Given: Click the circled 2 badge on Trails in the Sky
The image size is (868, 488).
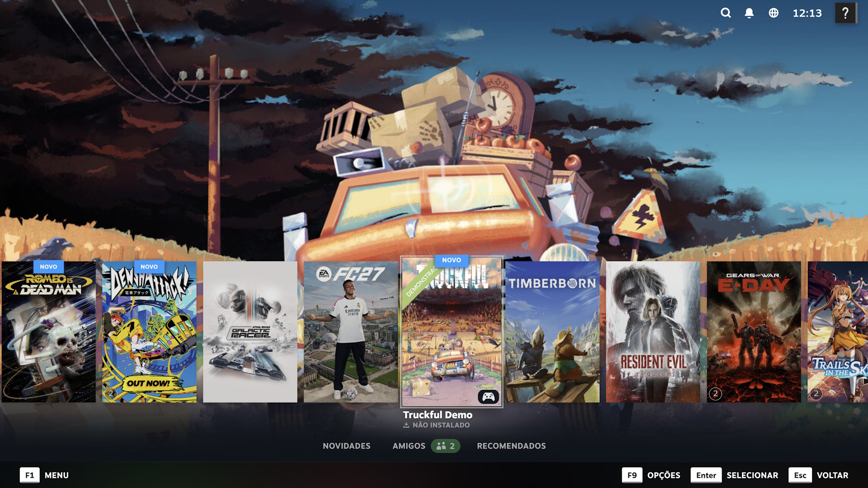Looking at the screenshot, I should point(816,394).
